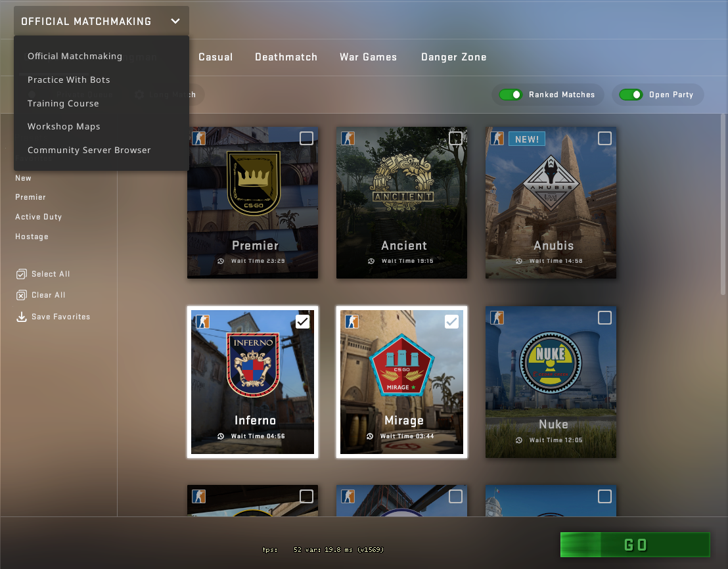Check the Nuke map checkbox
This screenshot has height=569, width=728.
point(604,318)
